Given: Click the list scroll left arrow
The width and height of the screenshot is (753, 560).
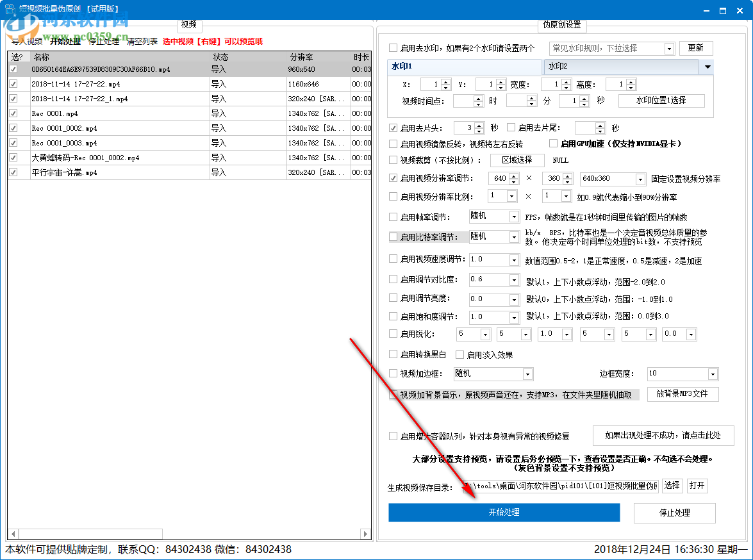Looking at the screenshot, I should click(x=13, y=534).
